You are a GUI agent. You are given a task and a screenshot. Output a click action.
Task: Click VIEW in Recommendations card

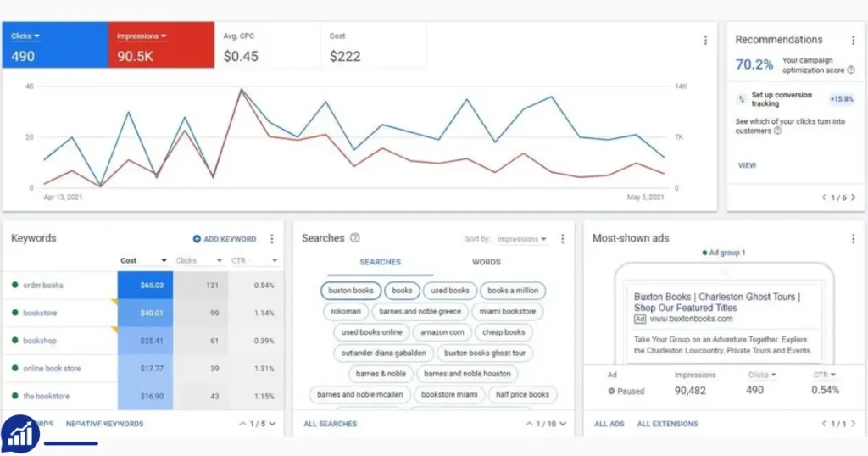point(747,165)
